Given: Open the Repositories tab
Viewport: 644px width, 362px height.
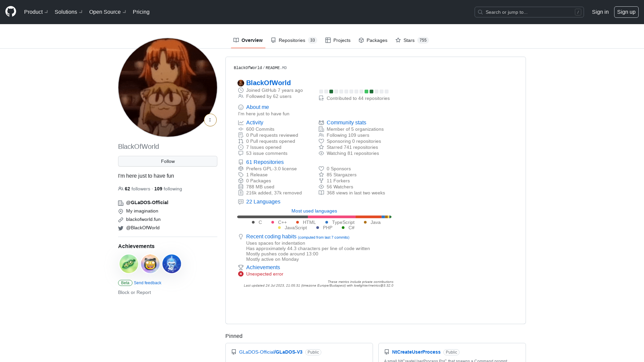Looking at the screenshot, I should (294, 40).
